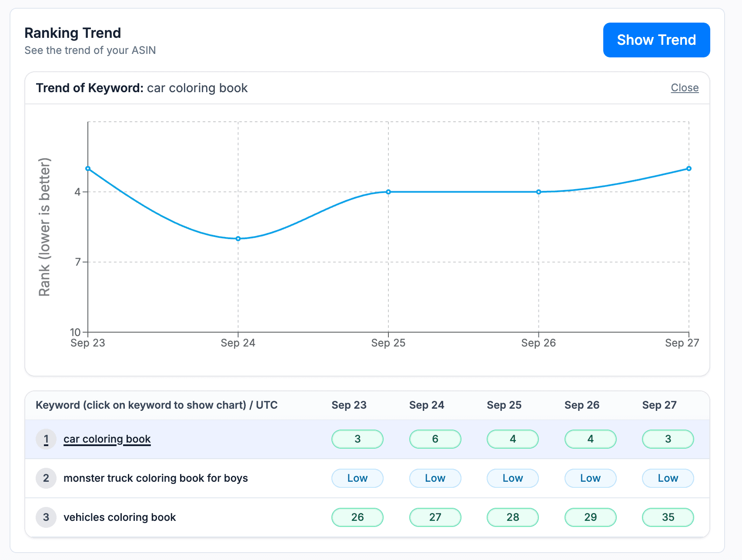The height and width of the screenshot is (560, 742).
Task: Click the Show Trend button
Action: pos(656,40)
